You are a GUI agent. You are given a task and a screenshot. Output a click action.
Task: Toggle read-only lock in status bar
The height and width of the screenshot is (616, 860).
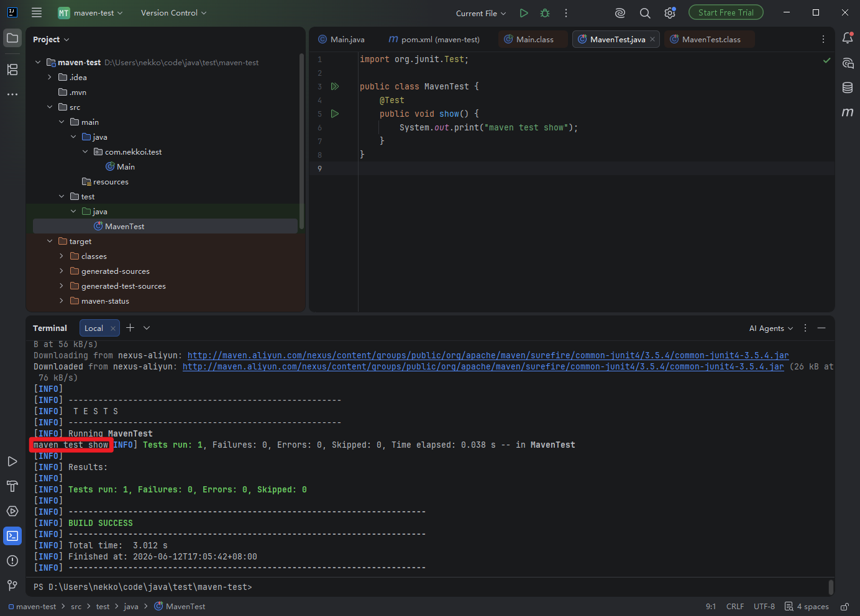point(845,607)
